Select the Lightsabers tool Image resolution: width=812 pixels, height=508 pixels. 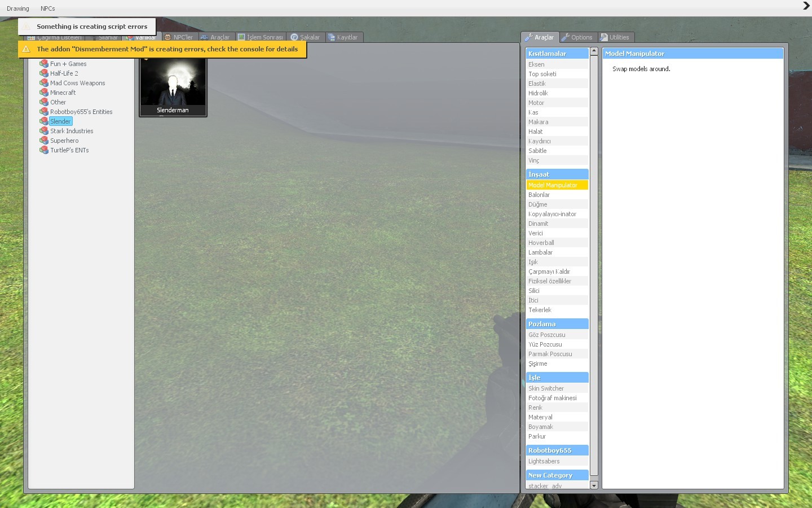coord(557,461)
